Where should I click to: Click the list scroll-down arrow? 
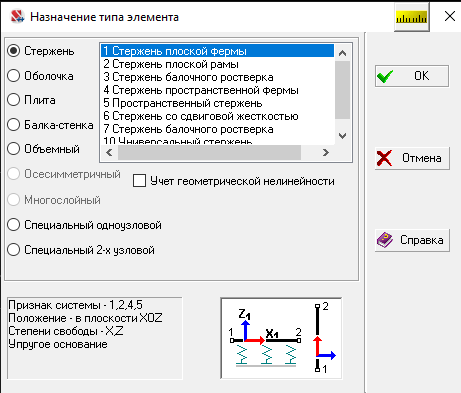coord(342,136)
